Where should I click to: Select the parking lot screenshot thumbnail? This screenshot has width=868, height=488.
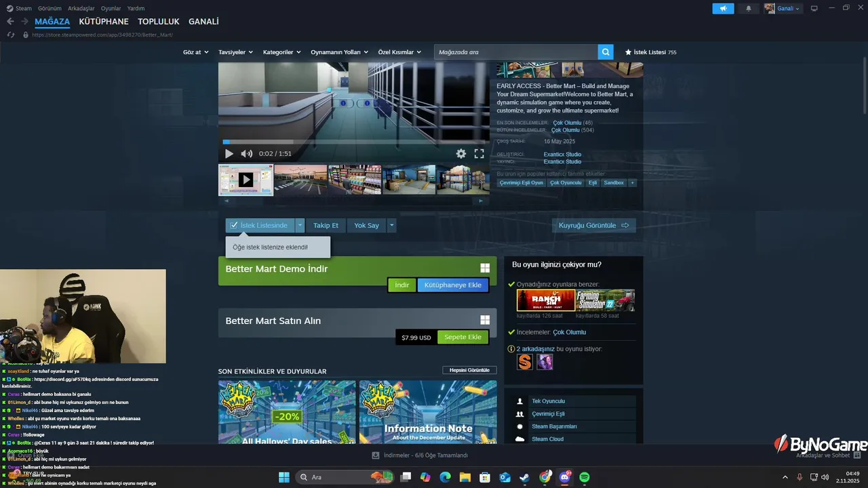pyautogui.click(x=300, y=180)
